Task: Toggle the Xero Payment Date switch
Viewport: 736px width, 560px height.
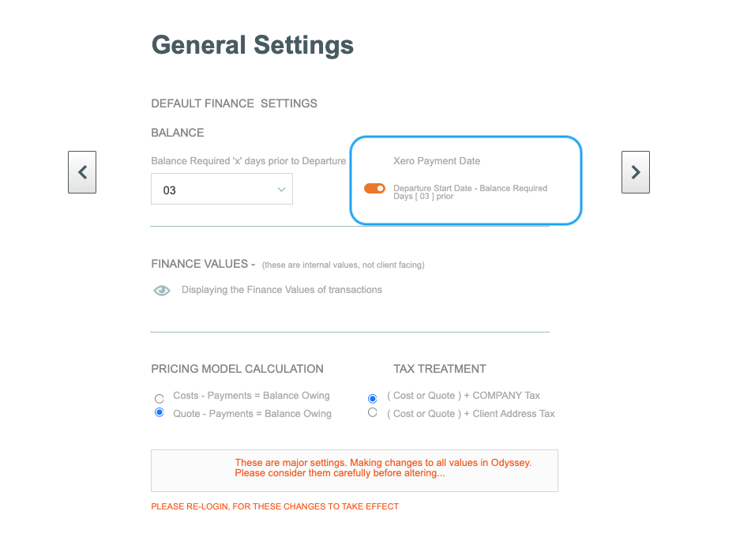Action: [374, 188]
